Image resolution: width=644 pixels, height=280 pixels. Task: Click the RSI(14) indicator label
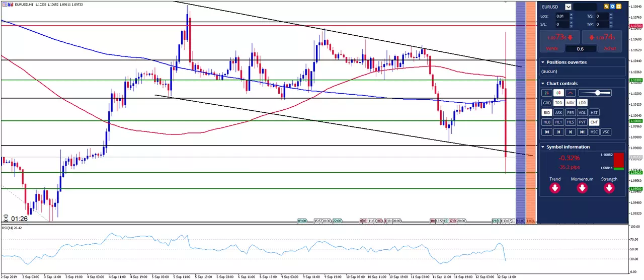click(13, 228)
